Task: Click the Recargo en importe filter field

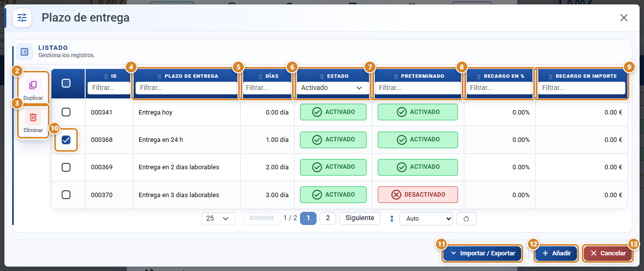Action: [581, 88]
